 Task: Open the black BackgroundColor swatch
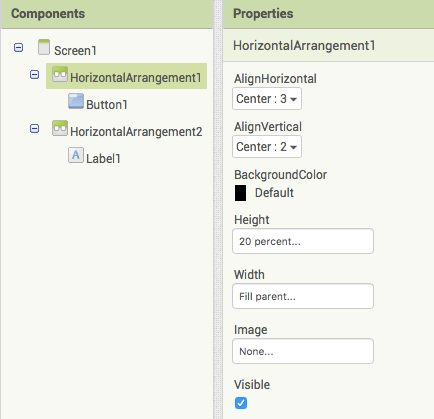tap(241, 193)
